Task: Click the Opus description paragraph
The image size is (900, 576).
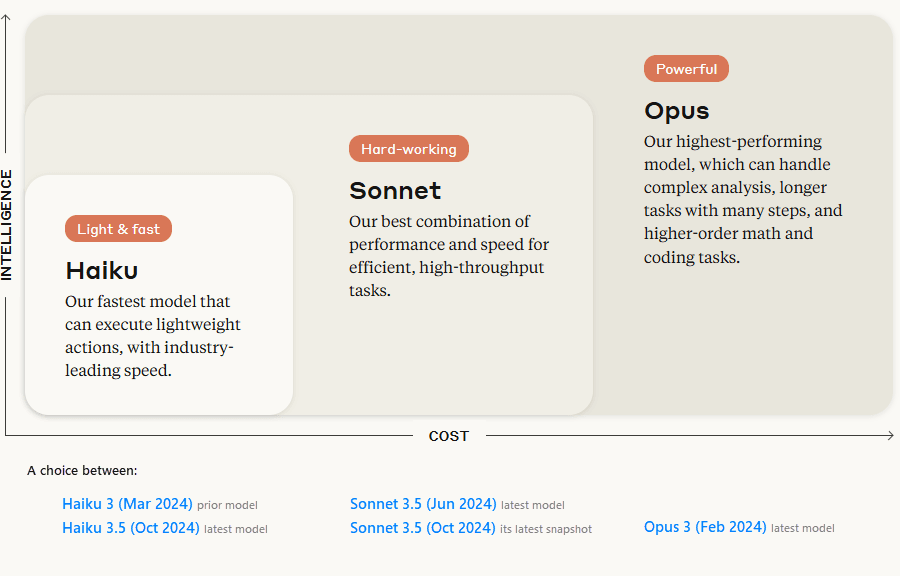Action: tap(743, 199)
